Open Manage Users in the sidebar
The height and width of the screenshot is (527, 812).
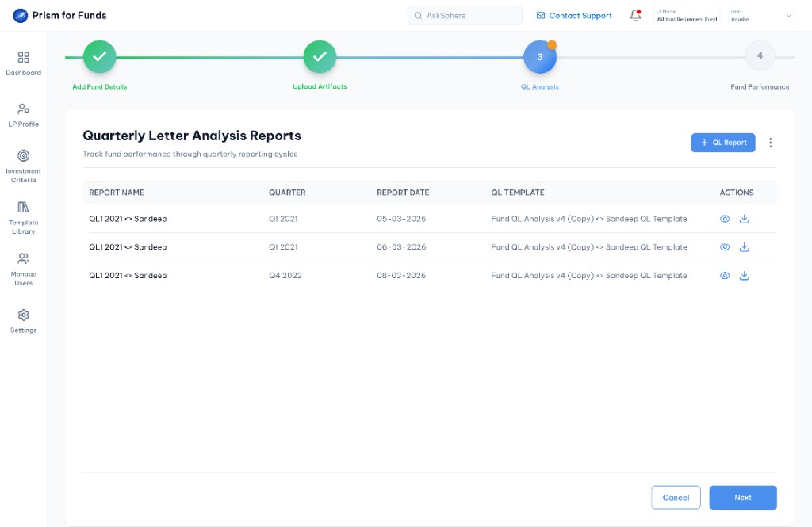pyautogui.click(x=23, y=269)
